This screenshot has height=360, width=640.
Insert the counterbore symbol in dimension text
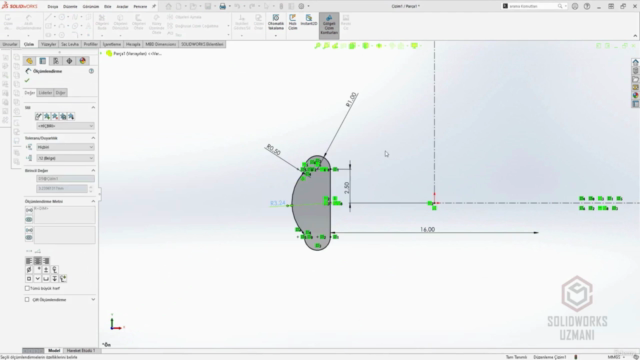coord(46,279)
